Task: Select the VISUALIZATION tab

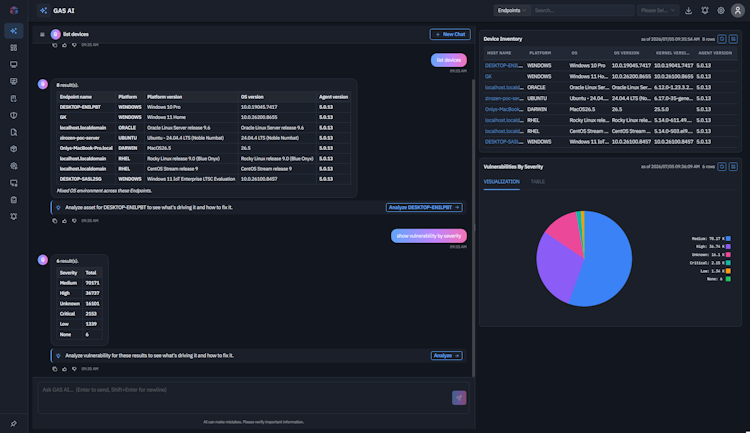Action: 501,182
